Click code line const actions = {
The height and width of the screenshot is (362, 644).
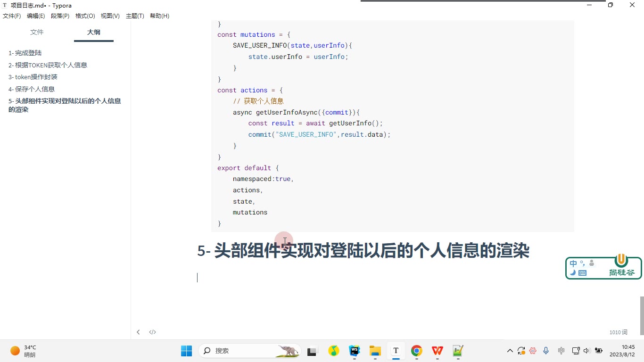point(249,90)
